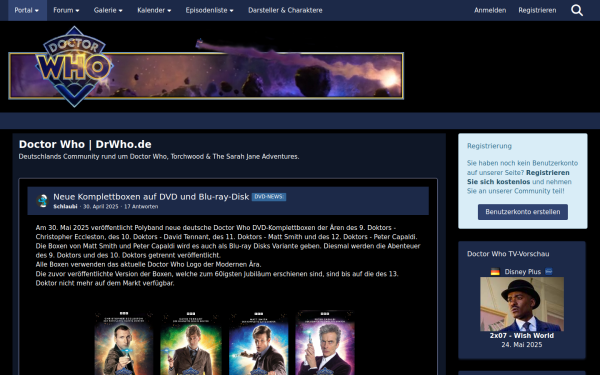Viewport: 600px width, 375px height.
Task: Click the 'Registrierung' box heading
Action: click(x=489, y=146)
